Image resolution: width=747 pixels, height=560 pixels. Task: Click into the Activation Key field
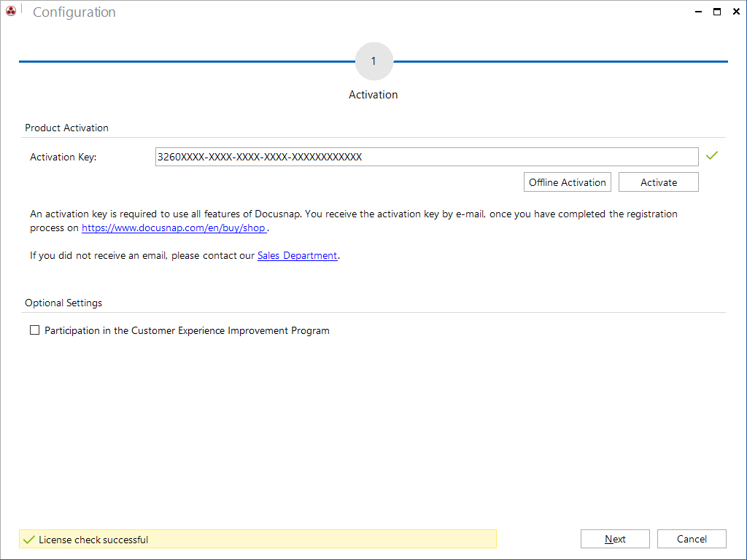(x=426, y=157)
